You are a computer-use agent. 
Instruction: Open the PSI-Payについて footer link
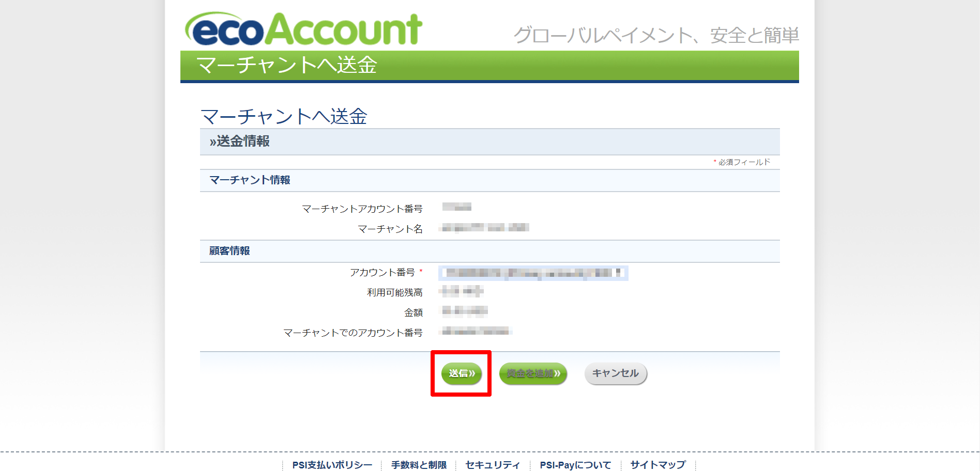point(575,465)
